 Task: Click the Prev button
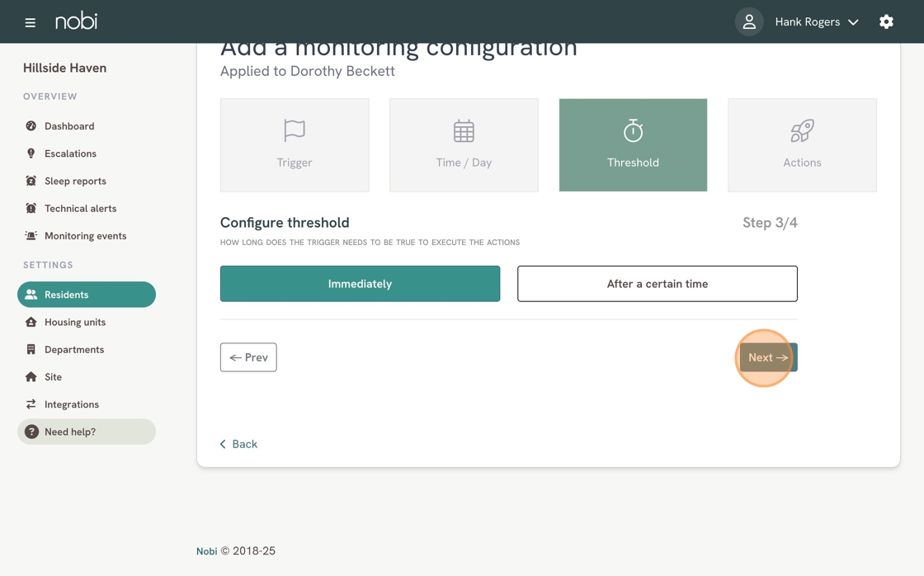[x=248, y=357]
